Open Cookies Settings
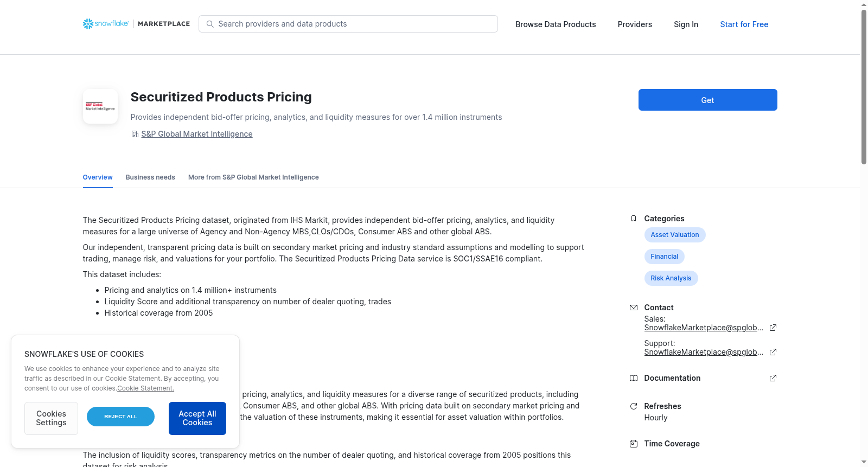Image resolution: width=868 pixels, height=467 pixels. 51,418
